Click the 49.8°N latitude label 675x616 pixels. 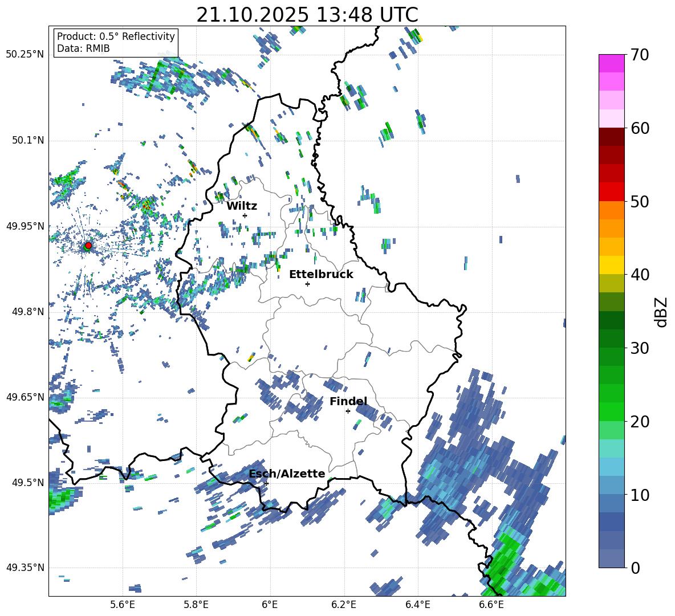point(27,312)
